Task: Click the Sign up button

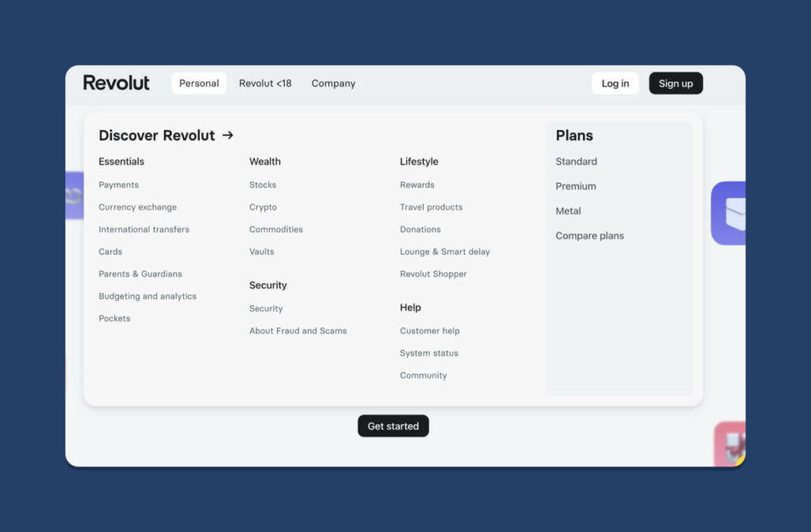Action: click(x=676, y=83)
